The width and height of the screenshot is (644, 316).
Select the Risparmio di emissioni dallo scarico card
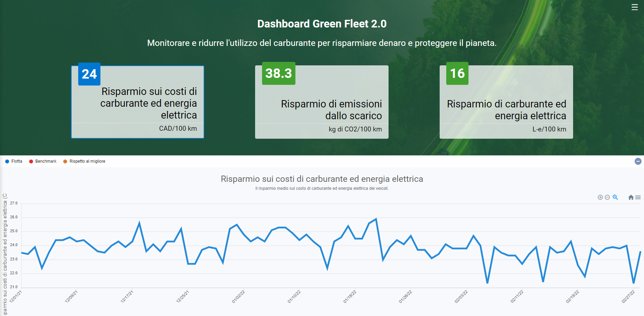point(322,102)
